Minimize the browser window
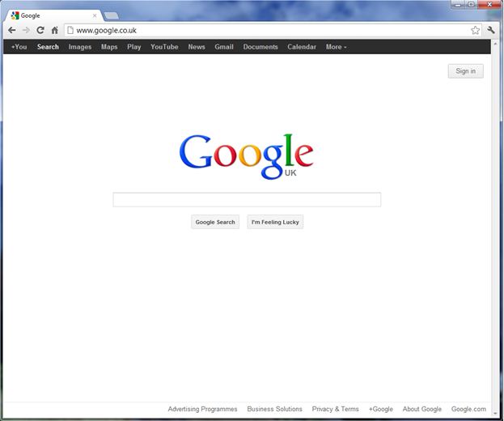Viewport: 504px width, 421px height. tap(458, 5)
